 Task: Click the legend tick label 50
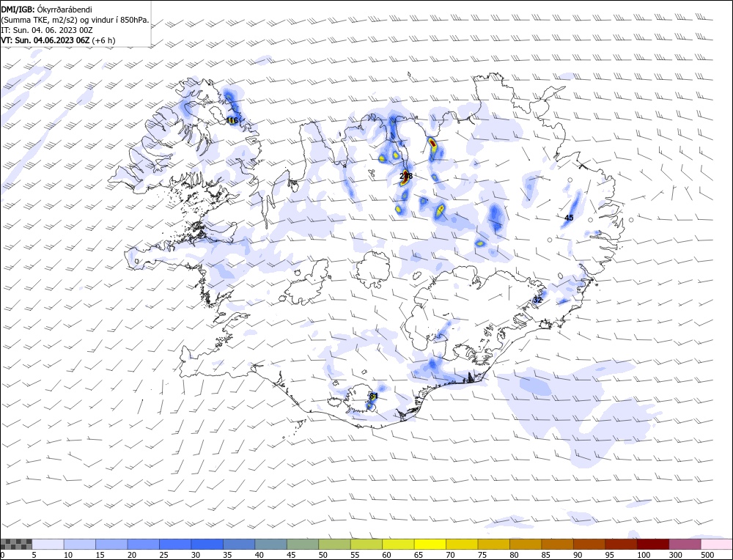click(x=323, y=555)
